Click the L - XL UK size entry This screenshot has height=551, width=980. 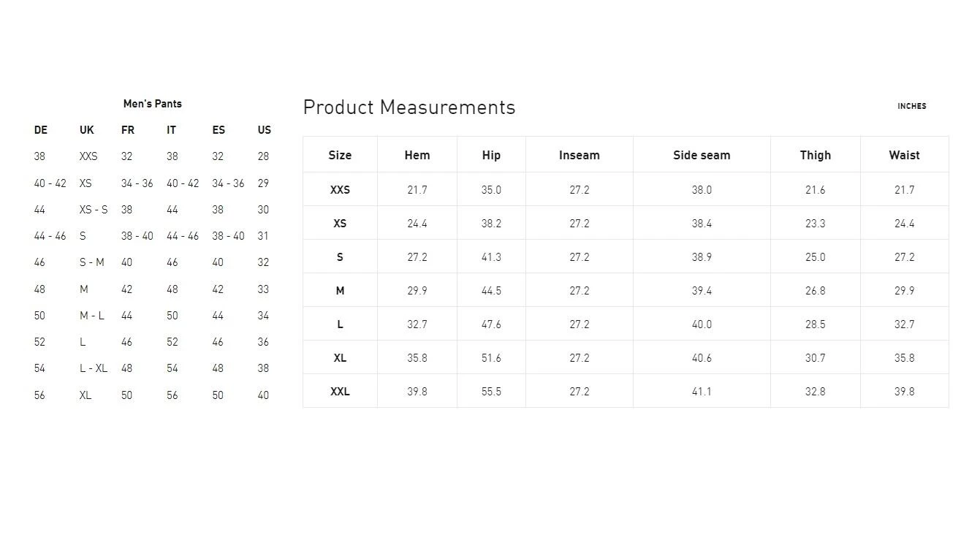point(93,368)
